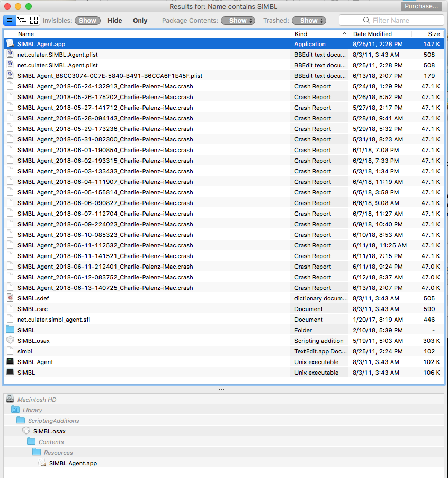The height and width of the screenshot is (478, 448).
Task: Click Macintosh HD label in path pane
Action: pyautogui.click(x=37, y=400)
